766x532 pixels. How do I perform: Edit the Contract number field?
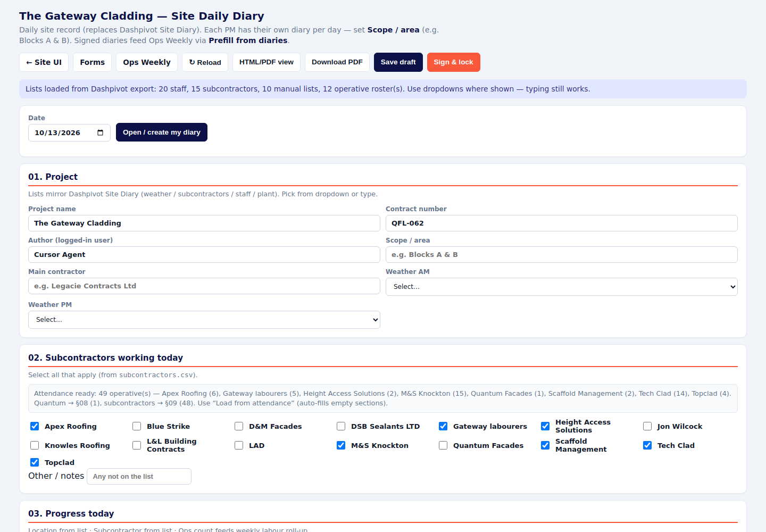tap(562, 223)
